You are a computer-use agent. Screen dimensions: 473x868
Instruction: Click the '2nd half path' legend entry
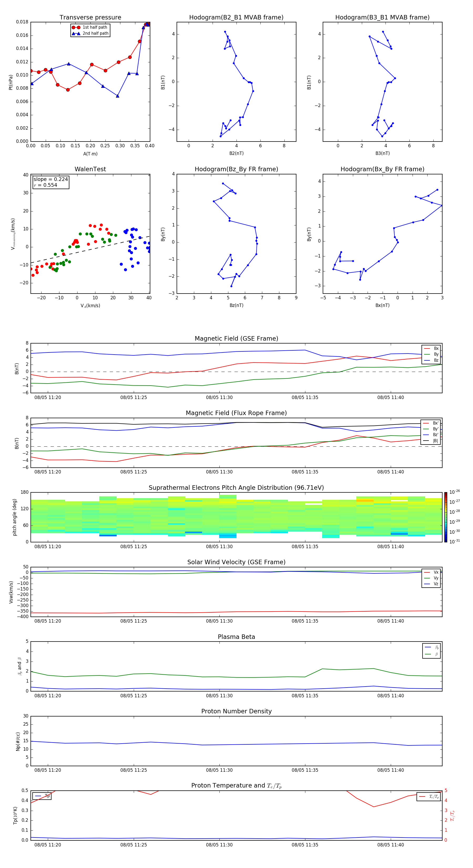click(x=90, y=33)
